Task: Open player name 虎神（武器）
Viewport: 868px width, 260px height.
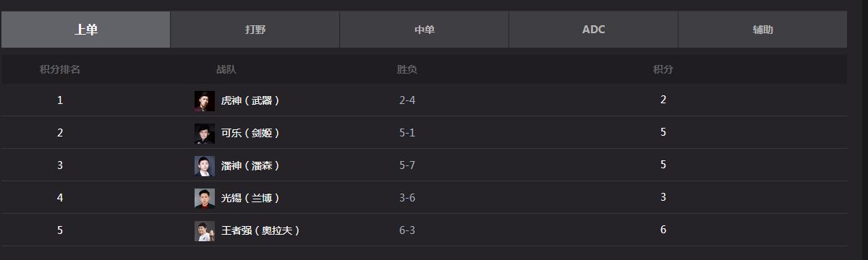Action: (x=251, y=101)
